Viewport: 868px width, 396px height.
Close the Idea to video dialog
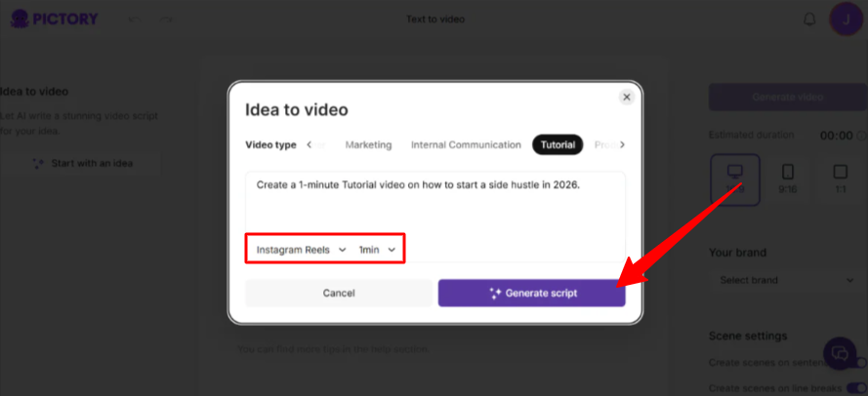coord(627,98)
